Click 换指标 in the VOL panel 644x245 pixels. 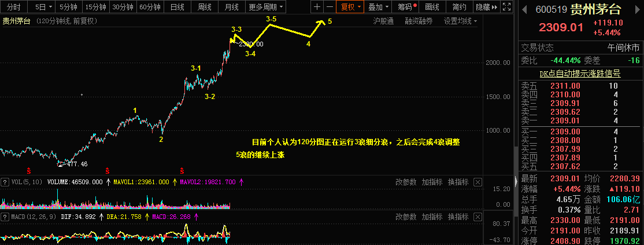458,182
